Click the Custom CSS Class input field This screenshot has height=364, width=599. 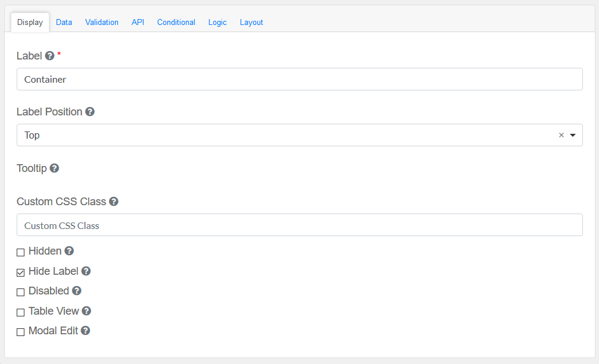coord(299,225)
